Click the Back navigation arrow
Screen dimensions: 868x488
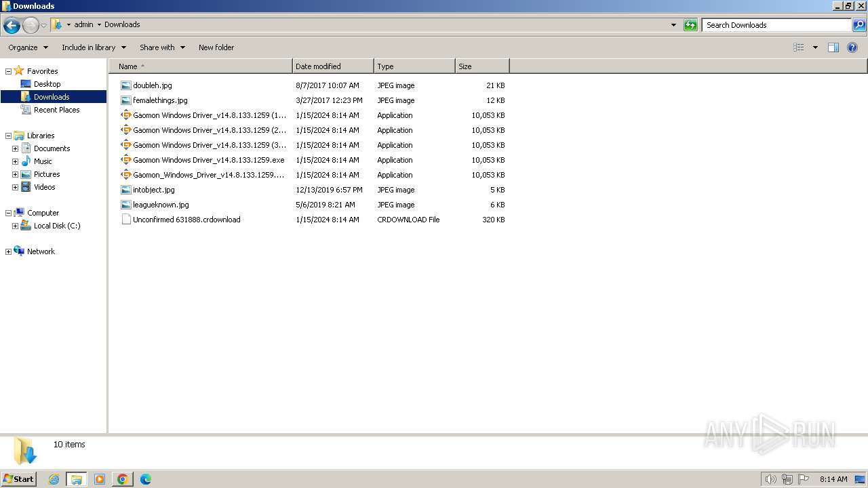[12, 26]
